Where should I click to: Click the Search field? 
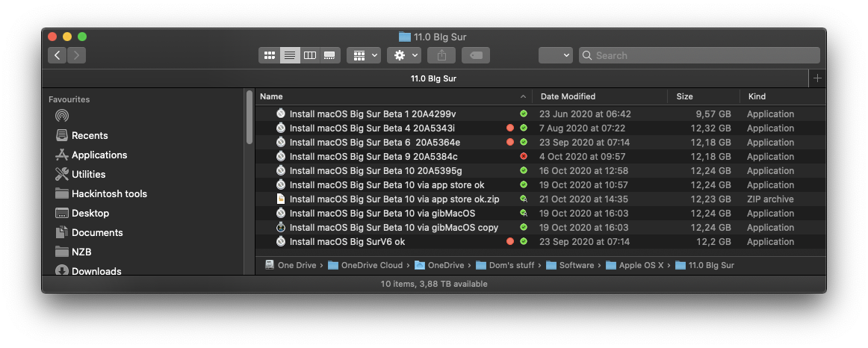pyautogui.click(x=699, y=55)
